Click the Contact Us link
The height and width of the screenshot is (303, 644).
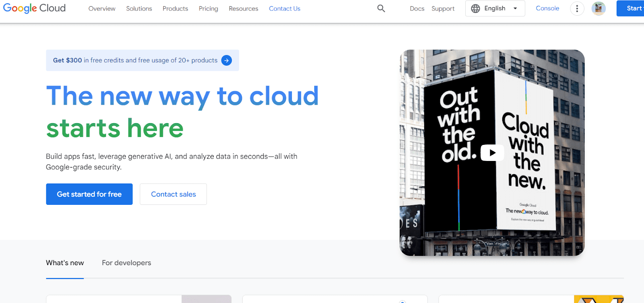pos(285,8)
